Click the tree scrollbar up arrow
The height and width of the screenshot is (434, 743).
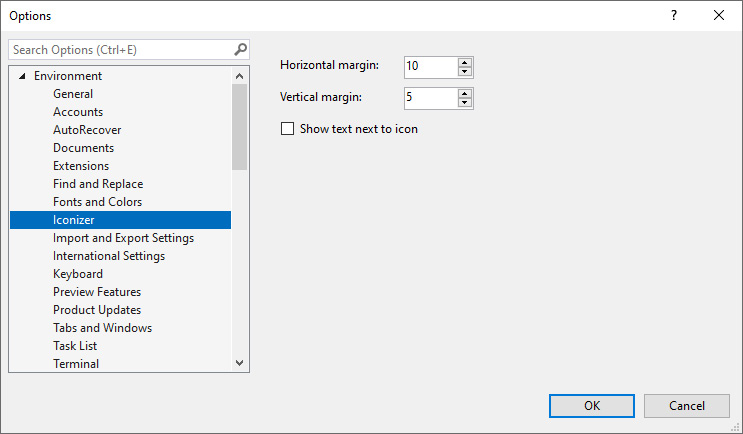[x=239, y=76]
